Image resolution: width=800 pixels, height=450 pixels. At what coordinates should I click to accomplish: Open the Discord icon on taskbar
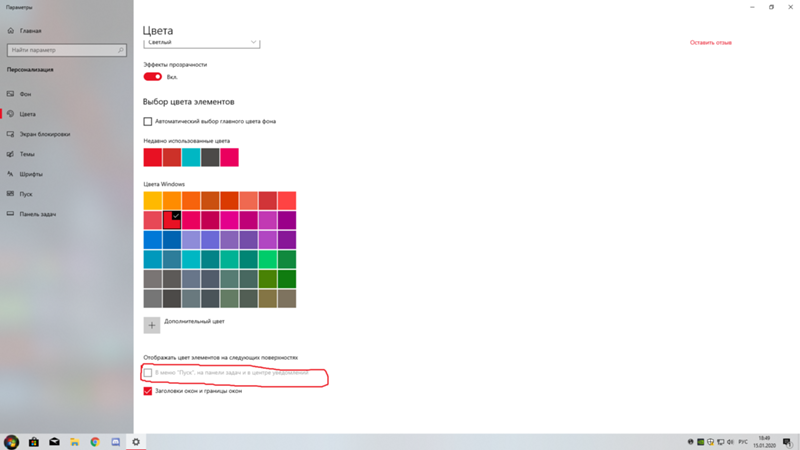tap(116, 442)
